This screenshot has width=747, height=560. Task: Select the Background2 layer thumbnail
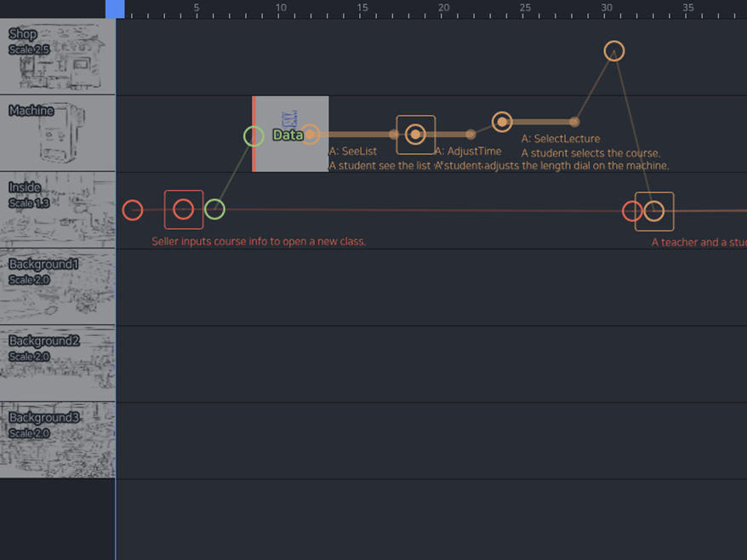[57, 363]
